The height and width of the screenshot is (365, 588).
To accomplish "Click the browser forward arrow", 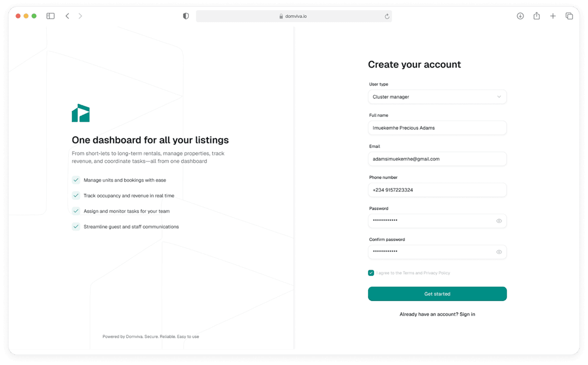I will (x=80, y=16).
